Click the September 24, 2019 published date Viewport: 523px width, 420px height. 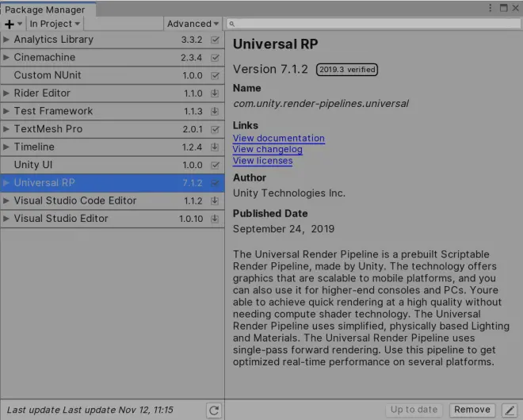tap(284, 229)
